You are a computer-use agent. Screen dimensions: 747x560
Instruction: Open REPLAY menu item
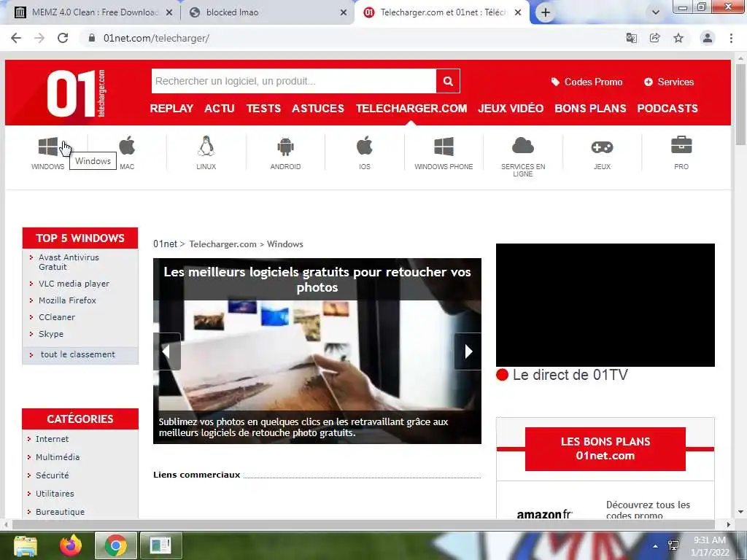pyautogui.click(x=171, y=108)
